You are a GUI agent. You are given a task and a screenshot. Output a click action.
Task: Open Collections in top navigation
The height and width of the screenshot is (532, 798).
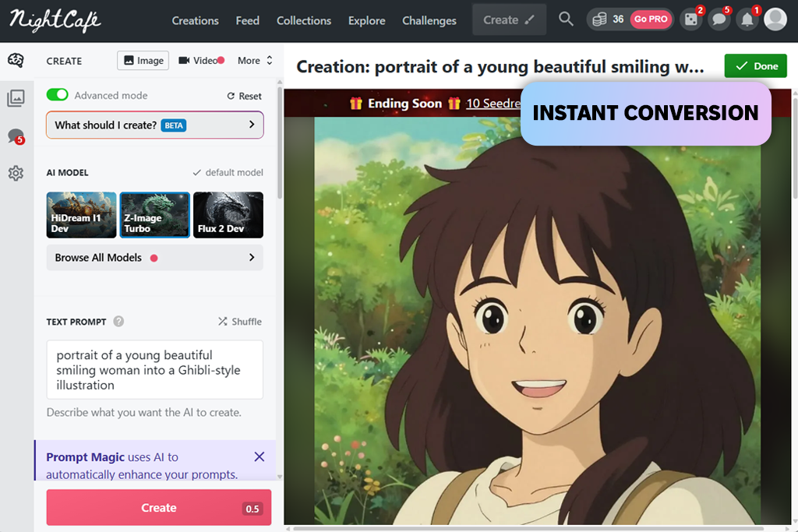click(304, 20)
